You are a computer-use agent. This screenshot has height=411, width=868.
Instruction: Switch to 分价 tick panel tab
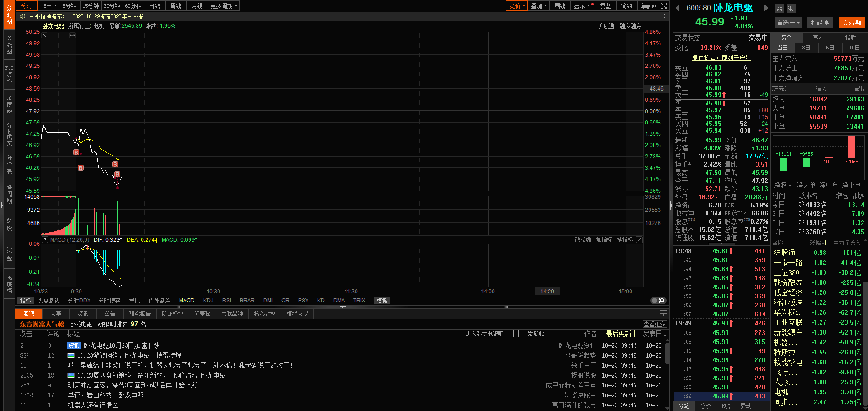705,406
